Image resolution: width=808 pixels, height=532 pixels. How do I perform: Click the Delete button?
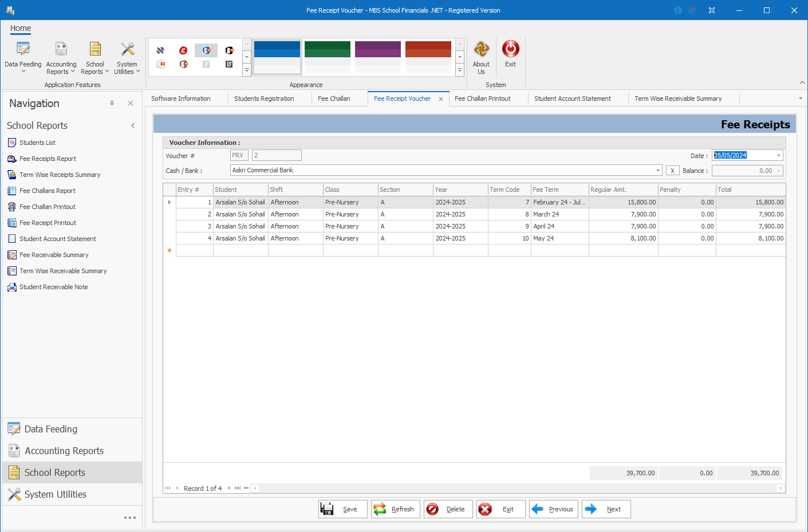448,509
